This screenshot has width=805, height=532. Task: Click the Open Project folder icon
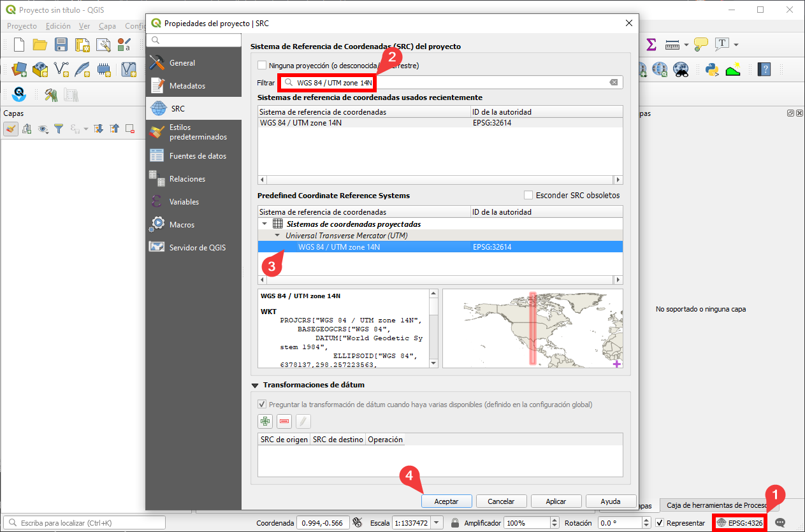click(x=40, y=45)
